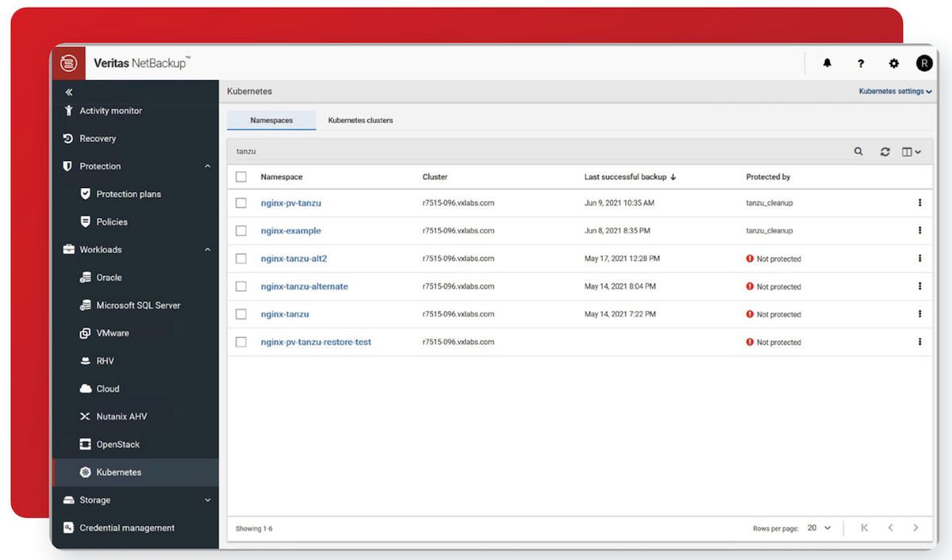
Task: Open actions menu for nginx-tanzu-alternate row
Action: pos(920,286)
